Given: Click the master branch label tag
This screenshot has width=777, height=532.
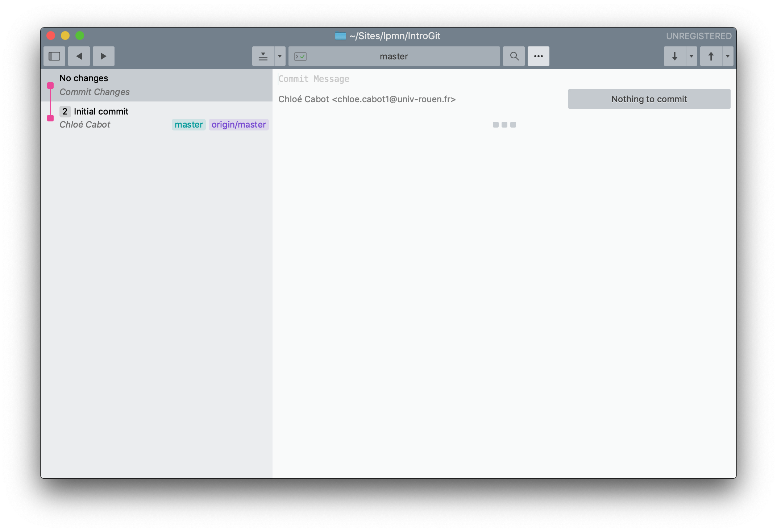Looking at the screenshot, I should click(189, 124).
